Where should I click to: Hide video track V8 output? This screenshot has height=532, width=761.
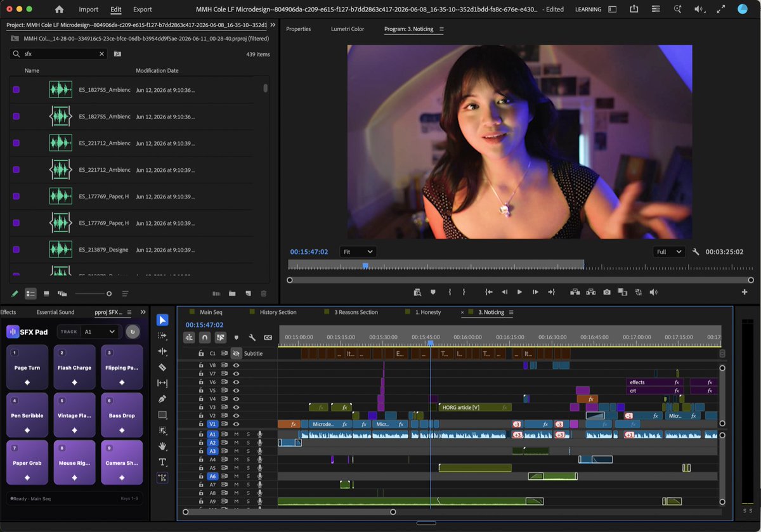pos(236,365)
